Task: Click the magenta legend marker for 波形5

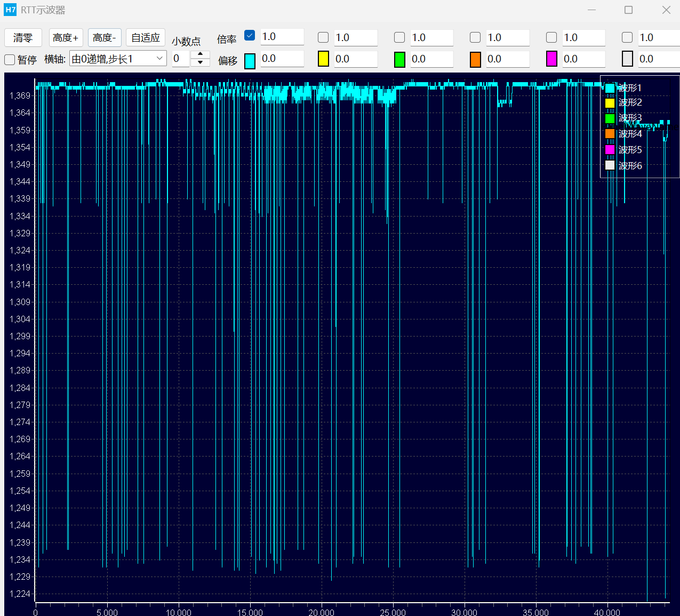Action: 610,149
